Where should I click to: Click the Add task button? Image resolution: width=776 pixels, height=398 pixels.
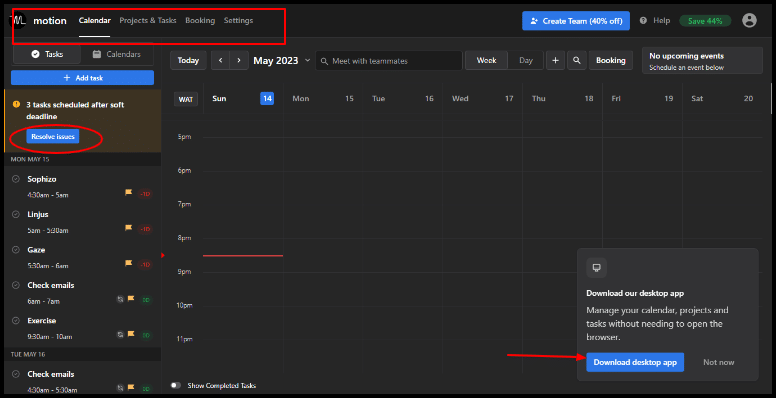pos(83,78)
